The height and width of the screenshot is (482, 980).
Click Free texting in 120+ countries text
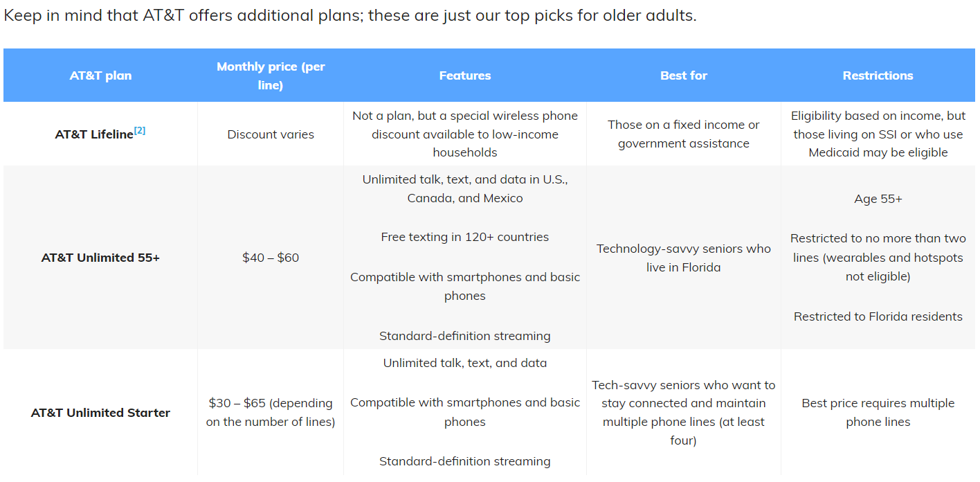click(465, 237)
